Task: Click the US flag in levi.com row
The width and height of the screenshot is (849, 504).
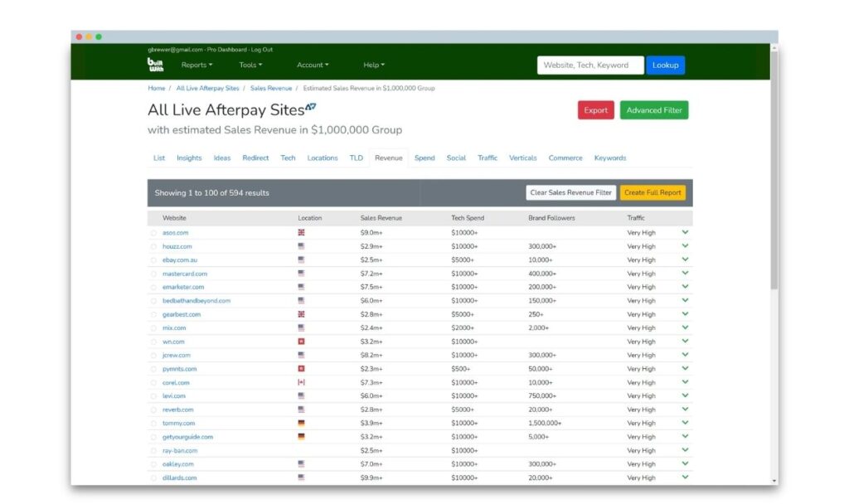Action: pyautogui.click(x=301, y=395)
